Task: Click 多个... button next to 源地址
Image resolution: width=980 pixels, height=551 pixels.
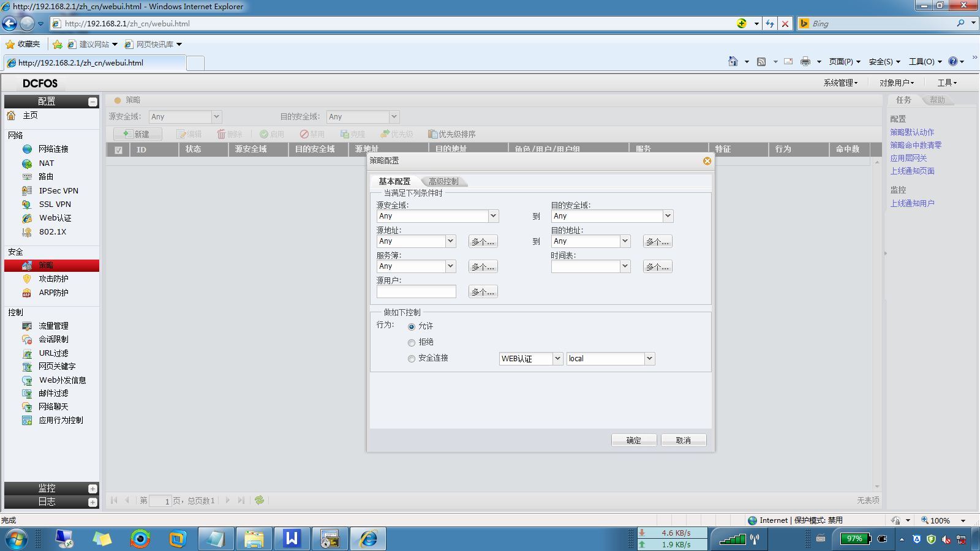Action: click(483, 242)
